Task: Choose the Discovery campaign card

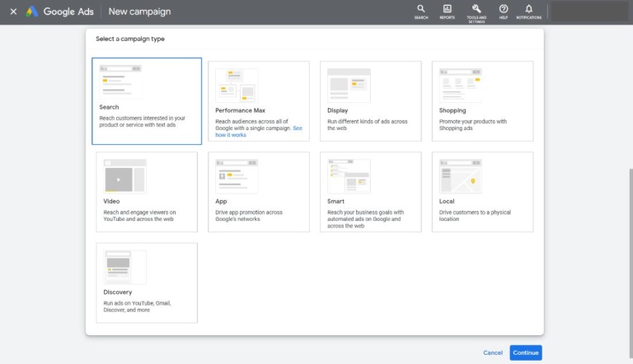Action: click(147, 282)
